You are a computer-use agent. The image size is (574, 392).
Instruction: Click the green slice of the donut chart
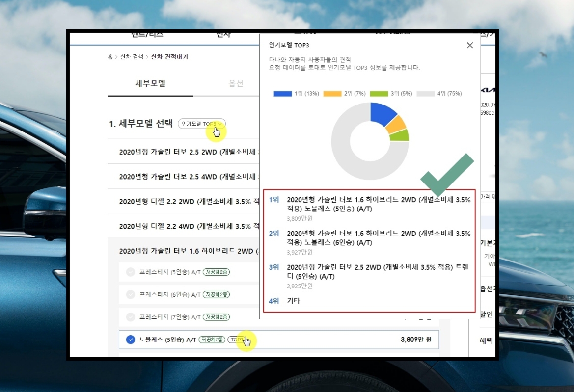[400, 136]
